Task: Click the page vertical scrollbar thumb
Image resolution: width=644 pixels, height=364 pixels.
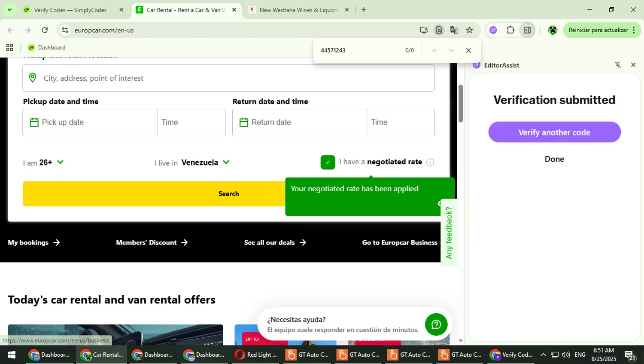Action: tap(461, 103)
